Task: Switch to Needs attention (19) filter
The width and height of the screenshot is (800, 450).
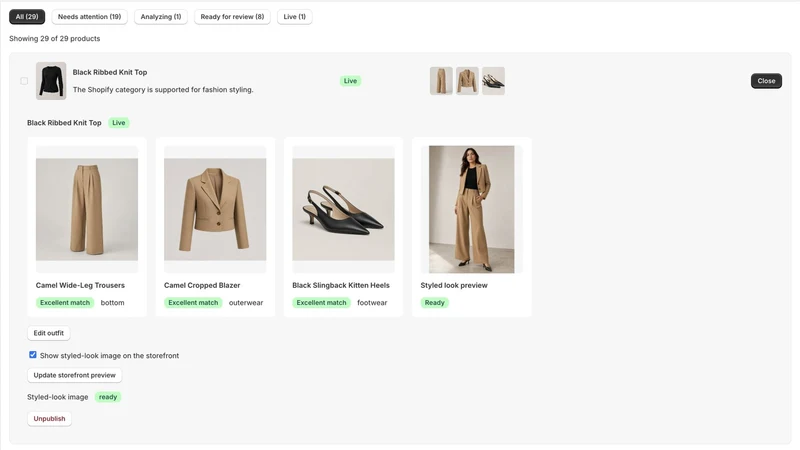Action: [89, 17]
